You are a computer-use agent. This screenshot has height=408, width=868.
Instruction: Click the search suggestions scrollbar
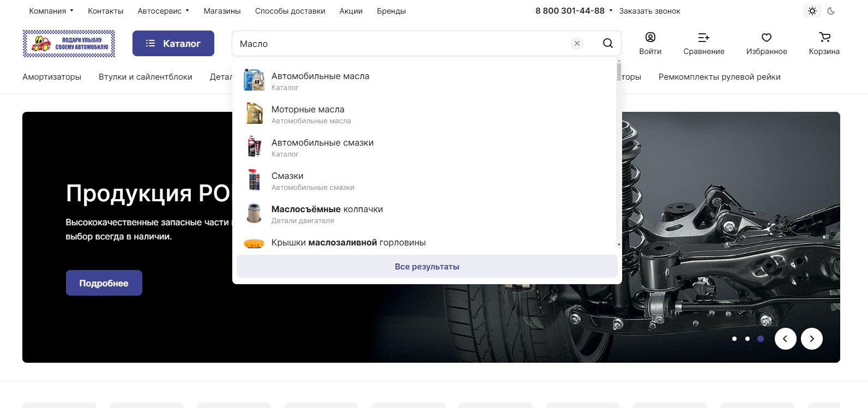click(619, 72)
